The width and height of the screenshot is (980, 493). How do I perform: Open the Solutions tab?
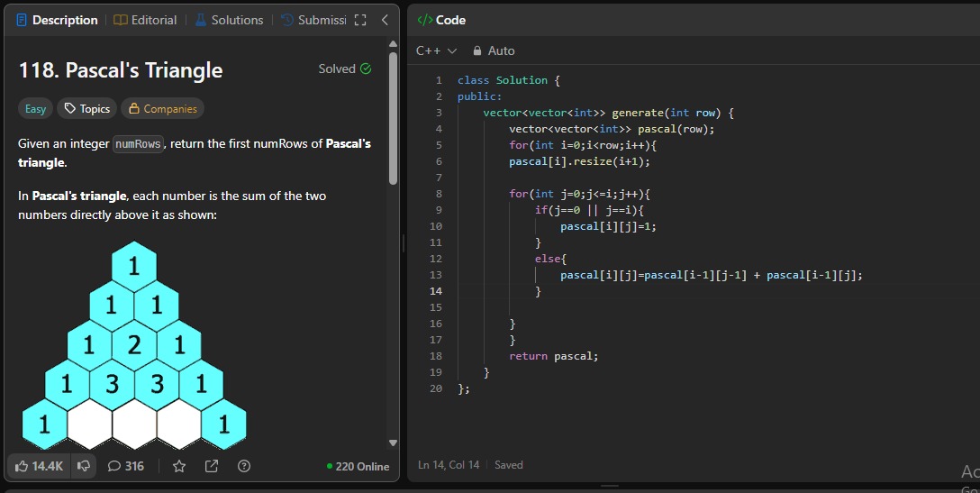pos(229,20)
